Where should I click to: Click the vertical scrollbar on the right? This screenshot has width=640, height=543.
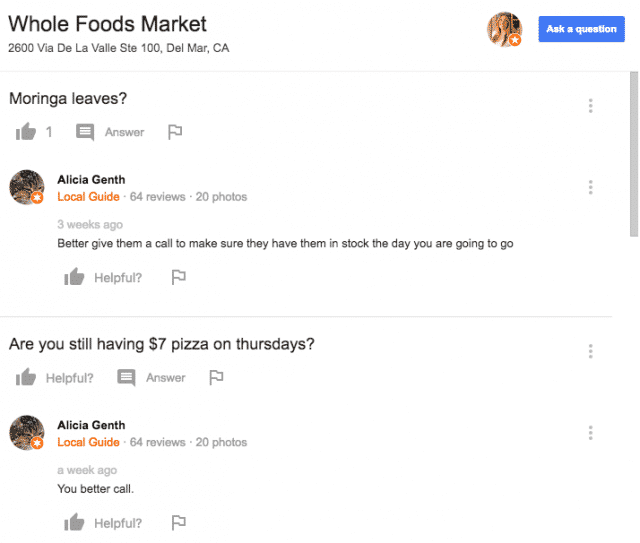click(634, 154)
